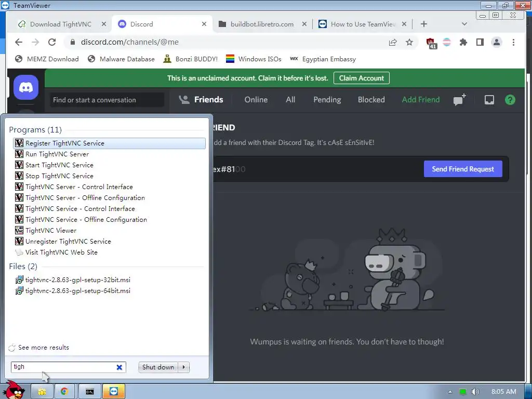Select the All friends tab
This screenshot has height=399, width=532.
tap(290, 100)
